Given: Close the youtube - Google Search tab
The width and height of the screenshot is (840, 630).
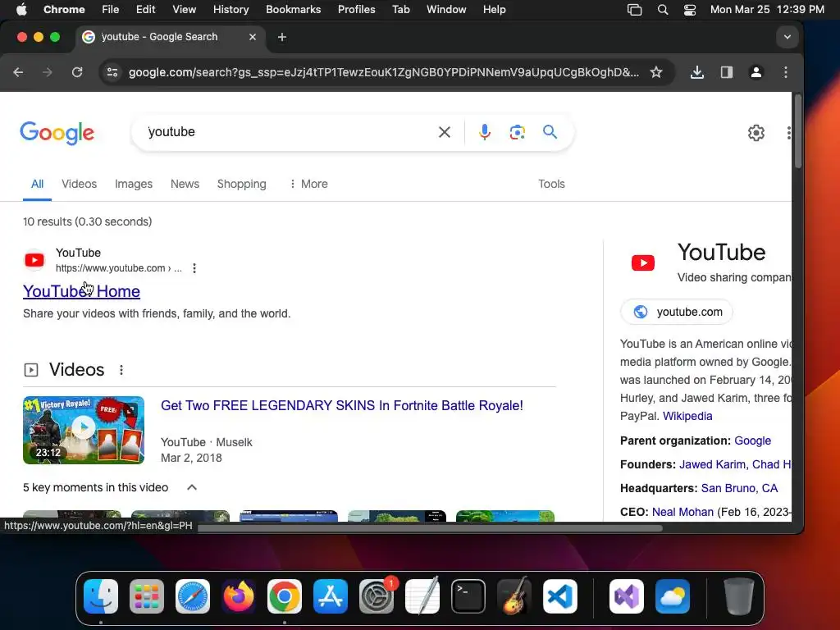Looking at the screenshot, I should [x=253, y=37].
